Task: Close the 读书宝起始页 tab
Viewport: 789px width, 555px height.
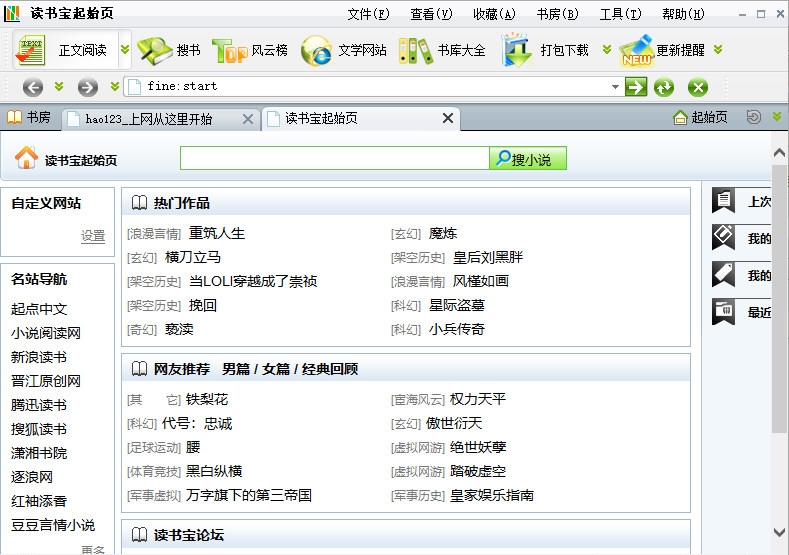Action: [x=448, y=118]
